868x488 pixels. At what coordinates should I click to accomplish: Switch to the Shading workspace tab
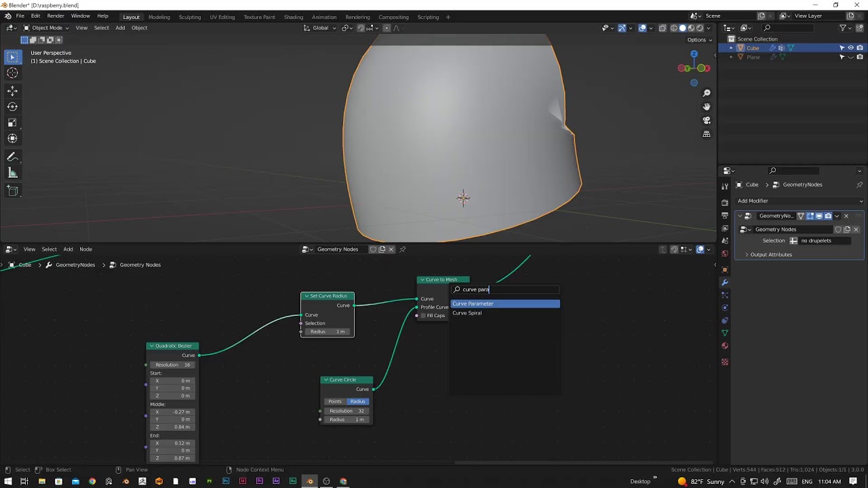point(294,17)
